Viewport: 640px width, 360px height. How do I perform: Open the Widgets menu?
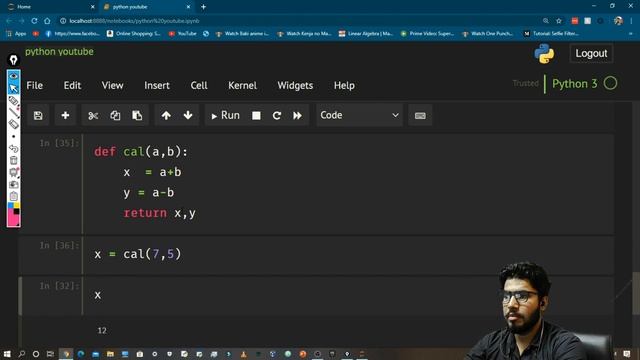tap(295, 85)
